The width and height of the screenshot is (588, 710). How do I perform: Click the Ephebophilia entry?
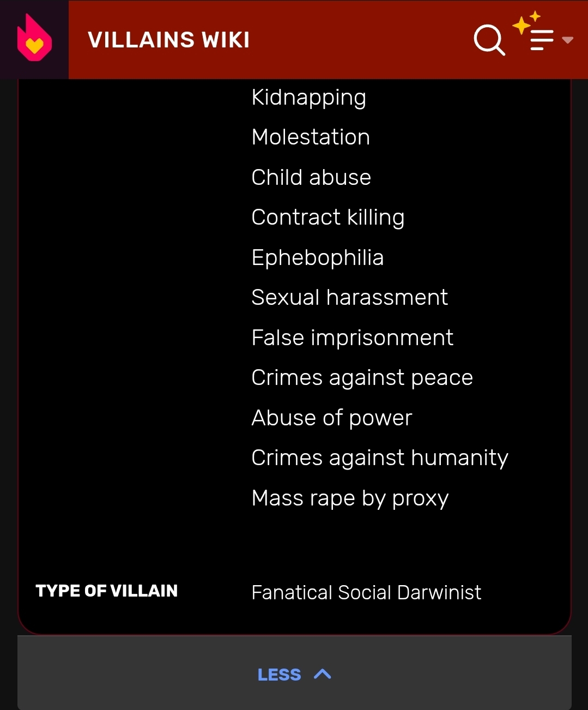point(317,258)
